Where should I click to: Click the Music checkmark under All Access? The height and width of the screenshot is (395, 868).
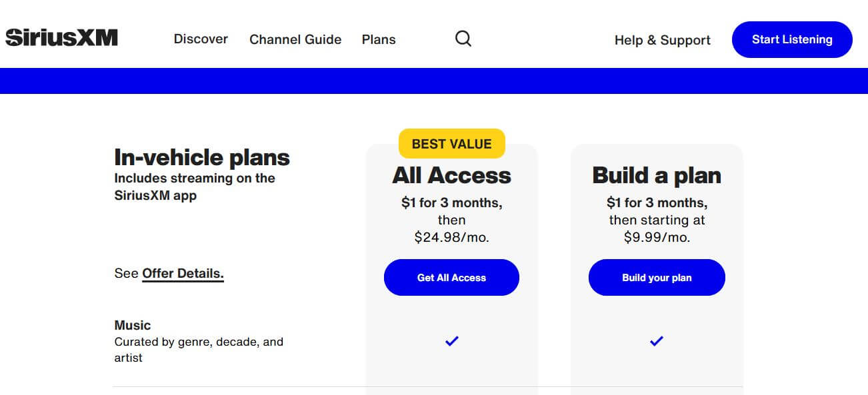pos(451,340)
